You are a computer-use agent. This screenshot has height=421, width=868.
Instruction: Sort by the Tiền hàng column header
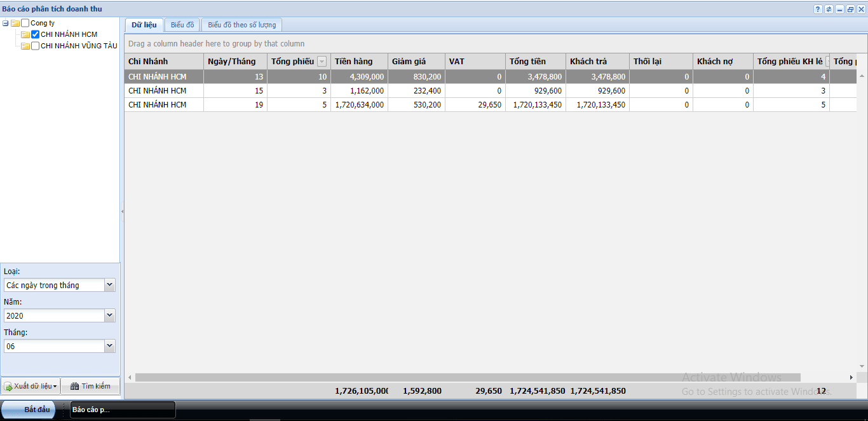point(359,62)
